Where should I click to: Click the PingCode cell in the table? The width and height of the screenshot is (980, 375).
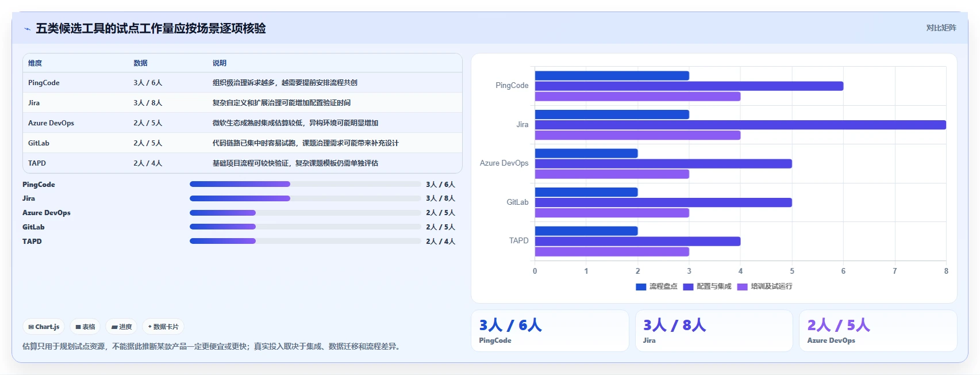(x=44, y=83)
